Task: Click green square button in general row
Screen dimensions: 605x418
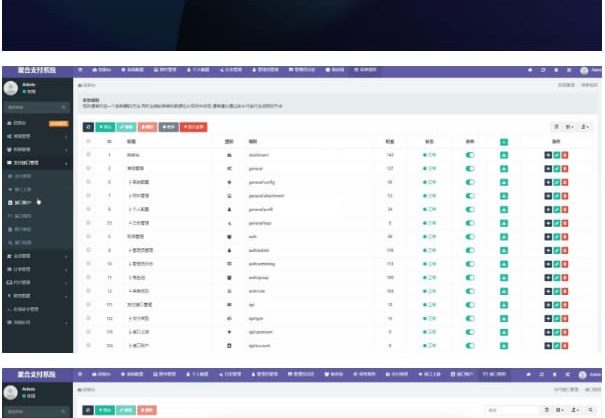Action: [x=504, y=169]
